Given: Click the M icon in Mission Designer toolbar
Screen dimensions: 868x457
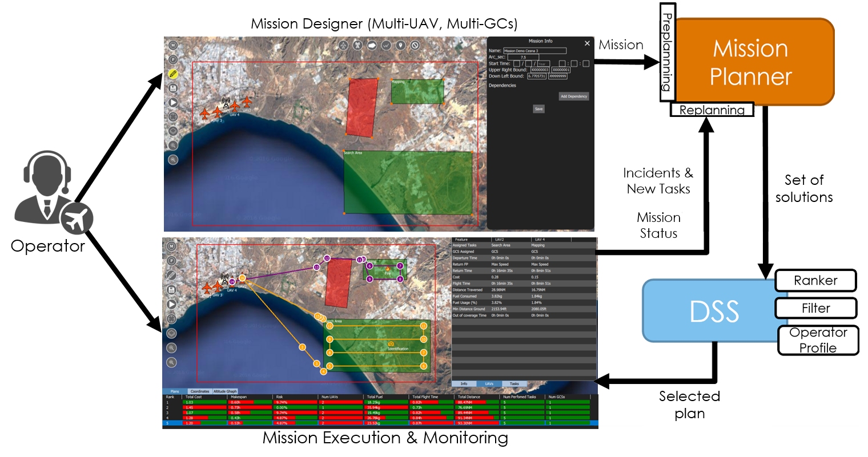Looking at the screenshot, I should [173, 46].
